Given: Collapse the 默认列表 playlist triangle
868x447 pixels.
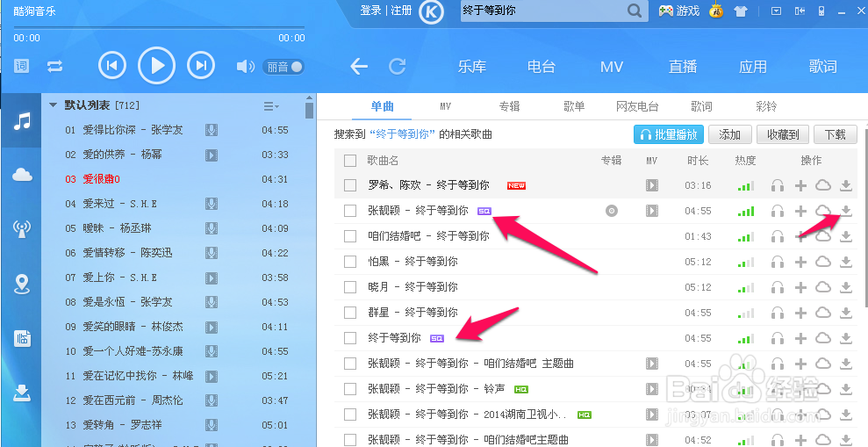Looking at the screenshot, I should pos(54,105).
